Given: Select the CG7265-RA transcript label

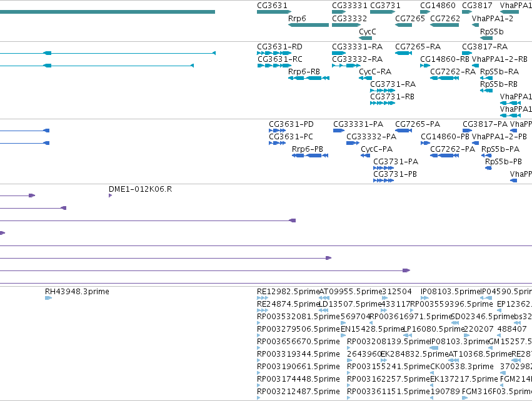Looking at the screenshot, I should [x=418, y=46].
